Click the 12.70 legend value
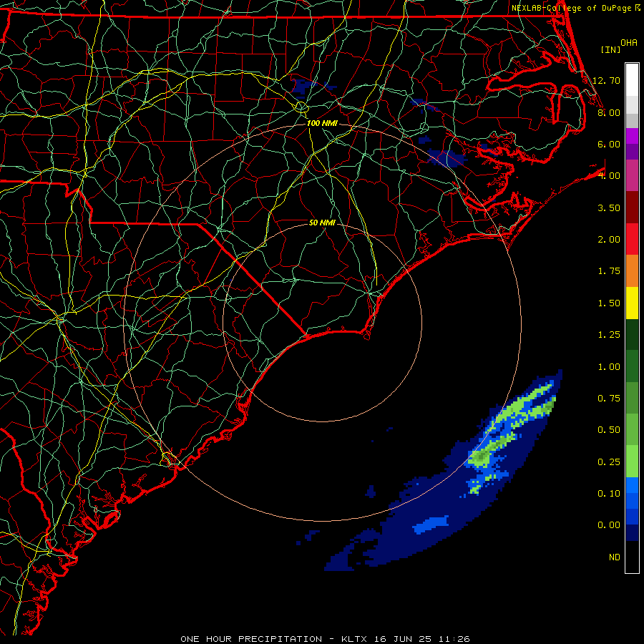This screenshot has height=644, width=644. click(606, 80)
